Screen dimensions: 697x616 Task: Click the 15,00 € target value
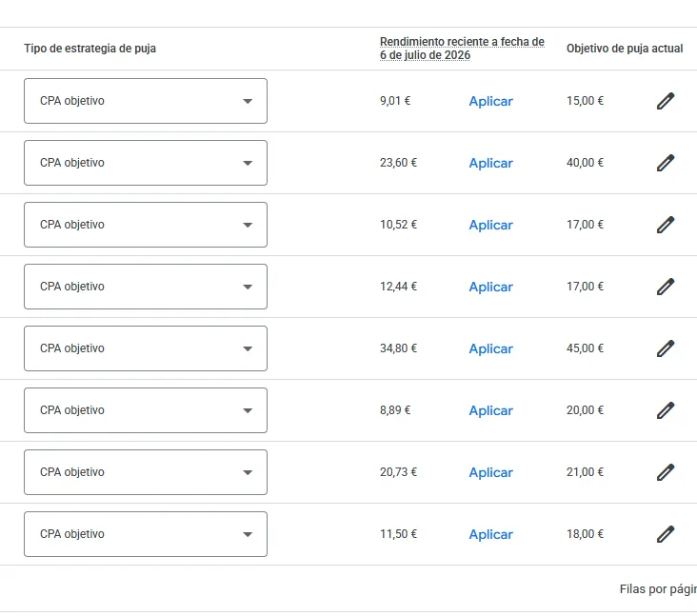(585, 101)
